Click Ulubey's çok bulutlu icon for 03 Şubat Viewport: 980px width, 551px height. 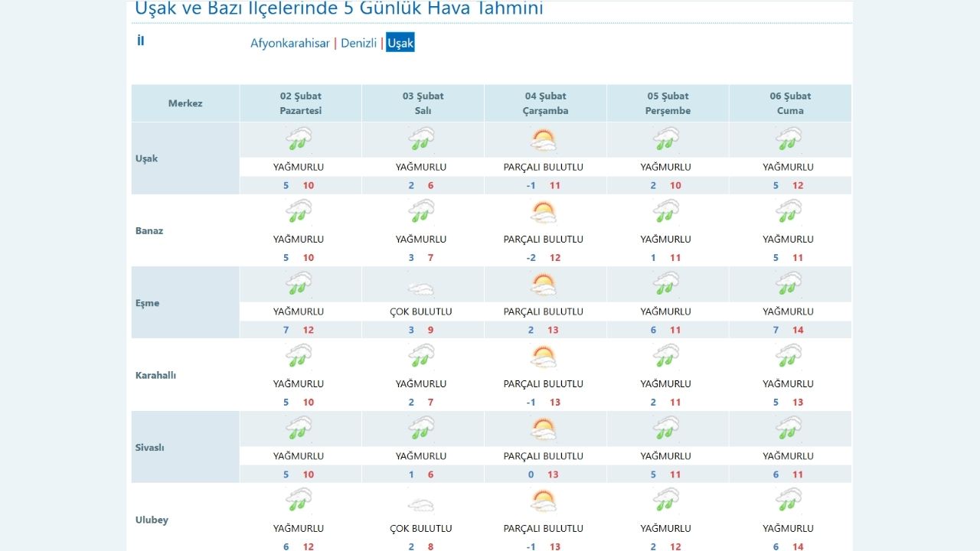click(421, 500)
